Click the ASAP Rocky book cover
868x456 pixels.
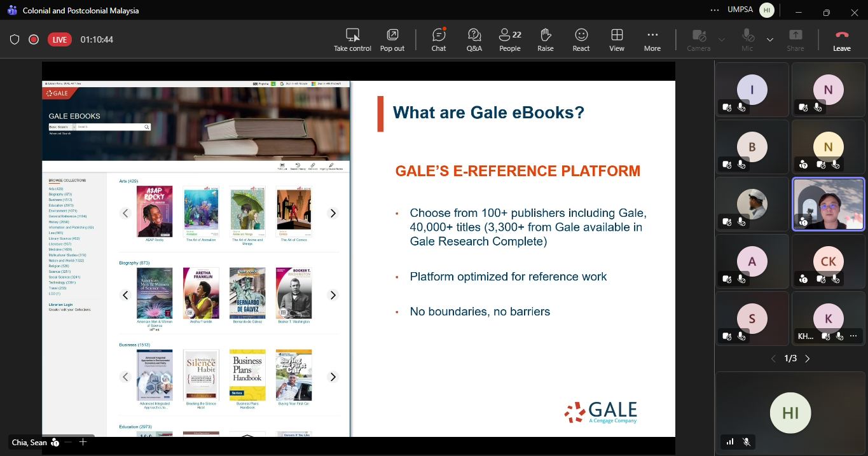(155, 212)
